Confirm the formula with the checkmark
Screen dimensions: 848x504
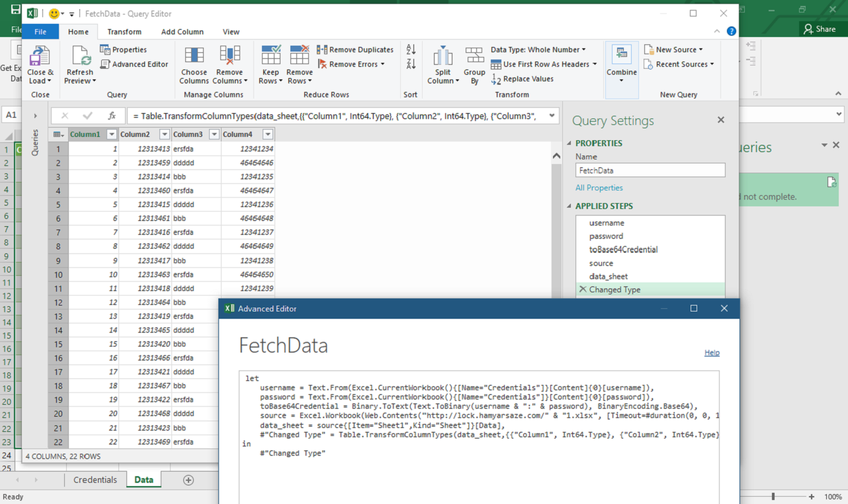click(x=88, y=116)
